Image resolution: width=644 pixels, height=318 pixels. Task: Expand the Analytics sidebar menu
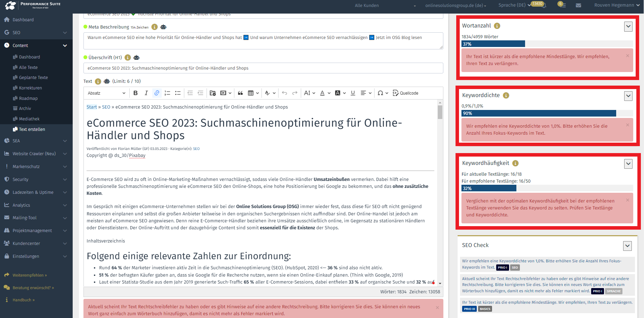[x=36, y=205]
